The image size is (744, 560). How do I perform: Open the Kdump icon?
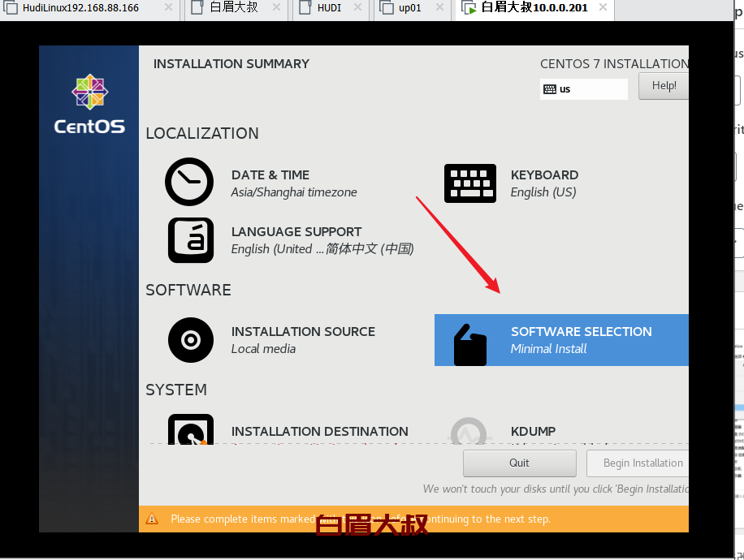pyautogui.click(x=469, y=430)
